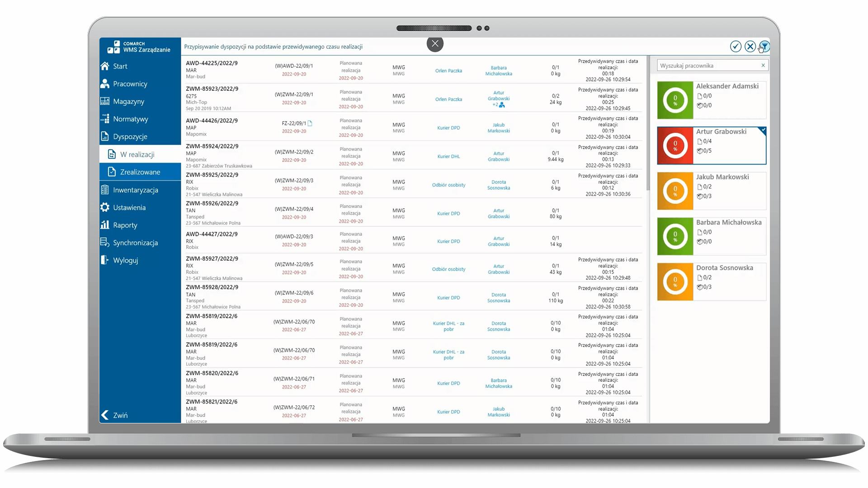The width and height of the screenshot is (868, 488).
Task: Click the 110 kg weight cell
Action: coord(555,300)
